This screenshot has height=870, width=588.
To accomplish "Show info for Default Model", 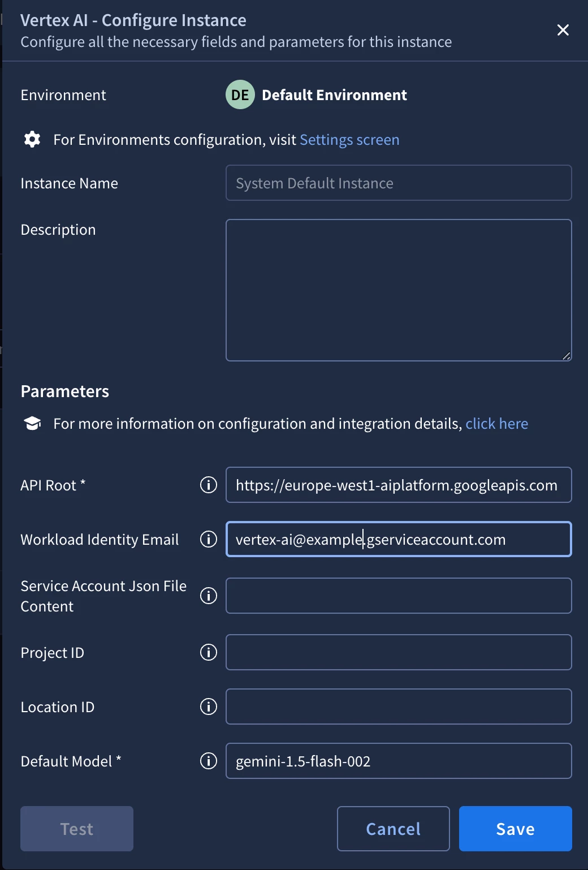I will click(209, 761).
